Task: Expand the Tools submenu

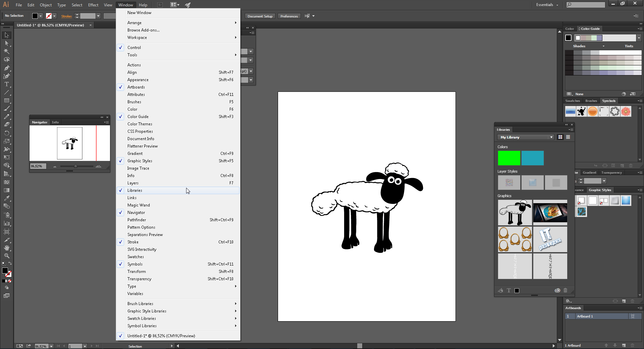Action: (x=178, y=55)
